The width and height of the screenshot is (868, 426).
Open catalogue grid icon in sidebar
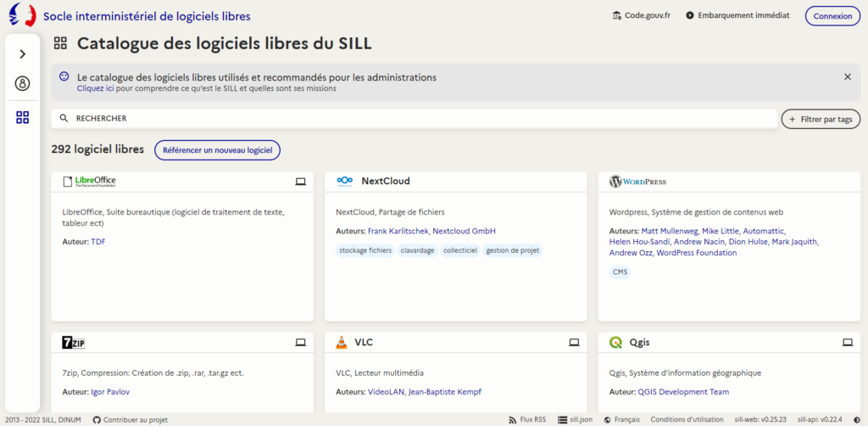[22, 117]
